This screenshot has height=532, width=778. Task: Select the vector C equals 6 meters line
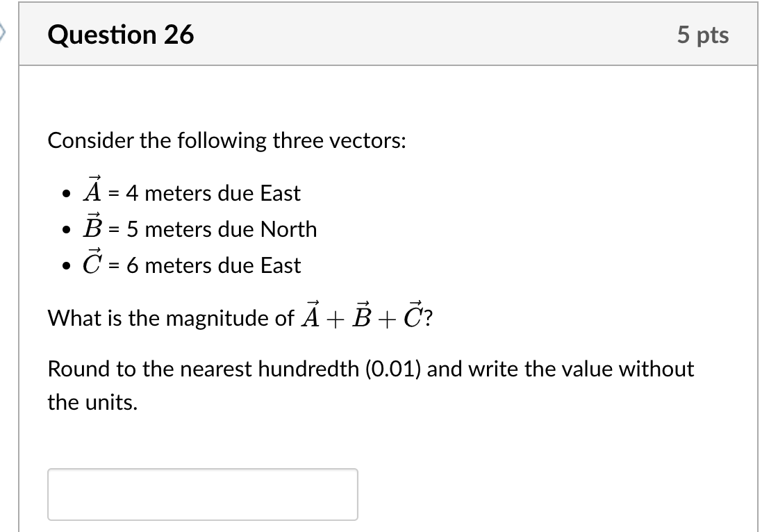pyautogui.click(x=191, y=263)
